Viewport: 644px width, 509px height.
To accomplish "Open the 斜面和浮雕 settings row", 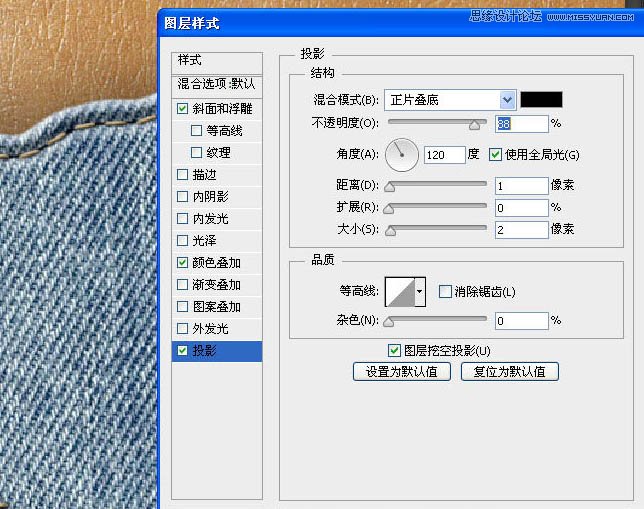I will [x=217, y=109].
